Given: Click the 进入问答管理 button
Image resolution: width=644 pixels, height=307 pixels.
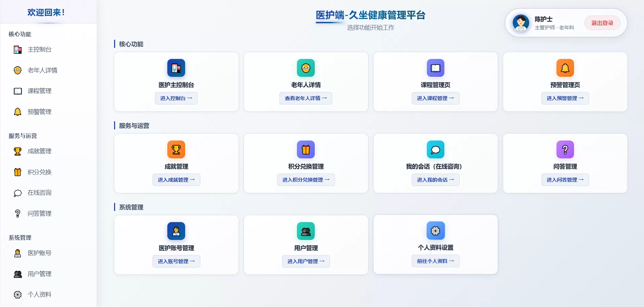Looking at the screenshot, I should (565, 180).
